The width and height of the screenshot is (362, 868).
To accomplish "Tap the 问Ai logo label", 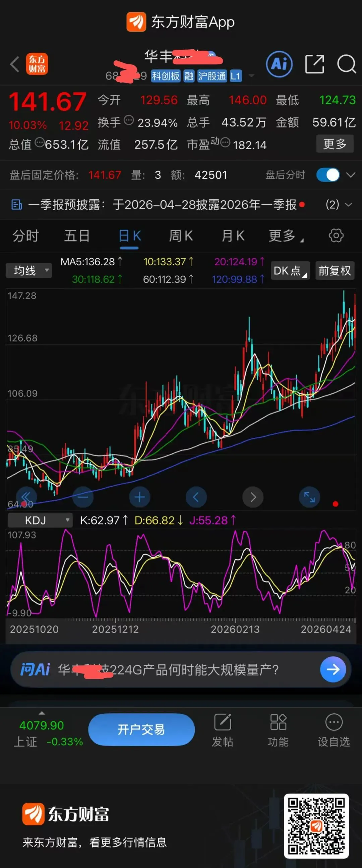I will point(35,669).
